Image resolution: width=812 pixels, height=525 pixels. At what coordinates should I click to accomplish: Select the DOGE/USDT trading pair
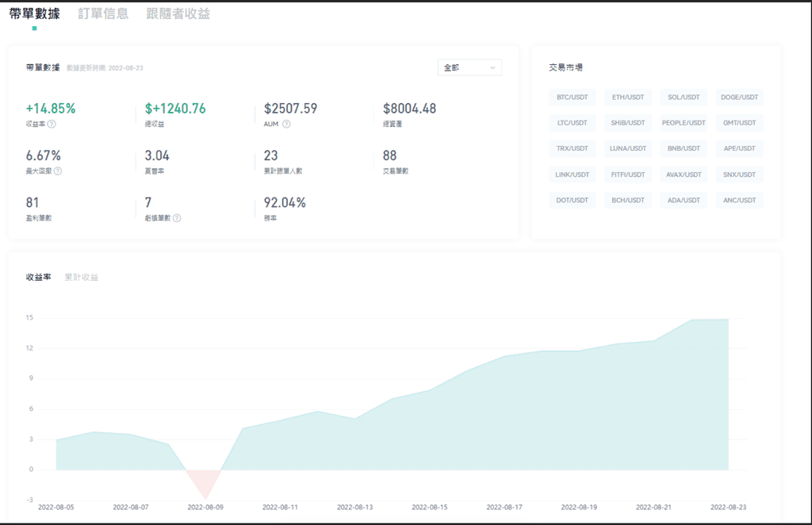(x=739, y=98)
